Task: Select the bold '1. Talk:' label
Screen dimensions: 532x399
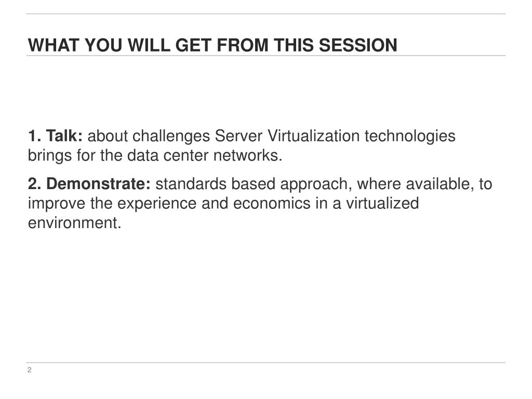Action: 55,136
